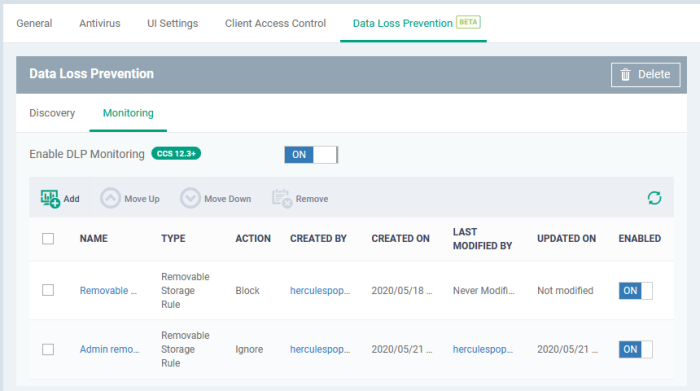Refresh the rules table with the green icon
This screenshot has width=700, height=391.
(654, 198)
